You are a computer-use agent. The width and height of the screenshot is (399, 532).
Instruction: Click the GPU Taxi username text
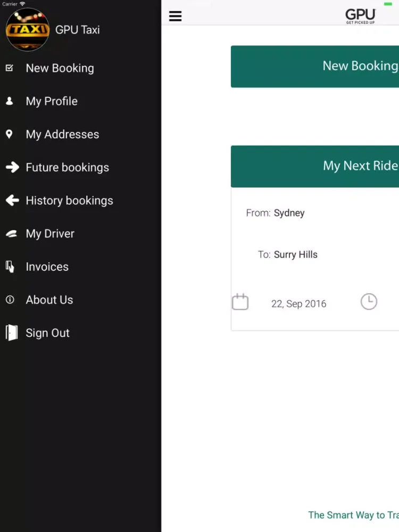(77, 30)
